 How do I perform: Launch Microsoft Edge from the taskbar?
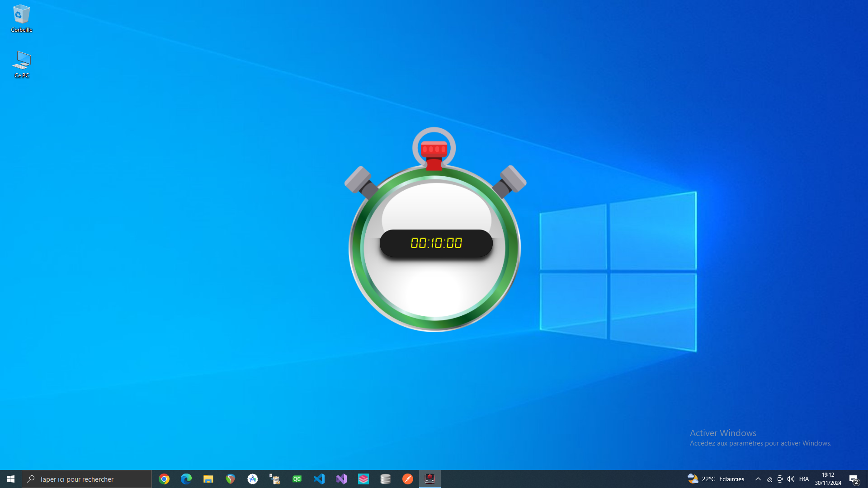coord(186,479)
